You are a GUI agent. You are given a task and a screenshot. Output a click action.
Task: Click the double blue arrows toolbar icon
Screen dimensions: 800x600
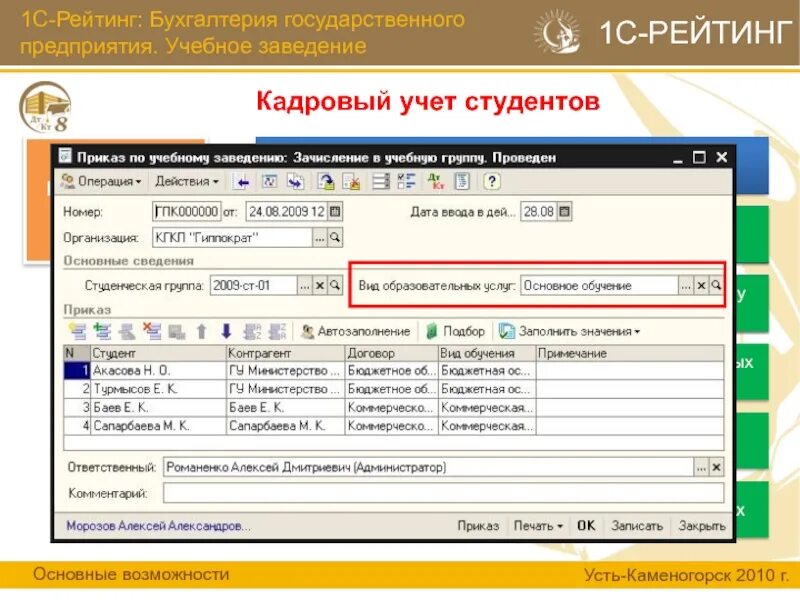295,182
